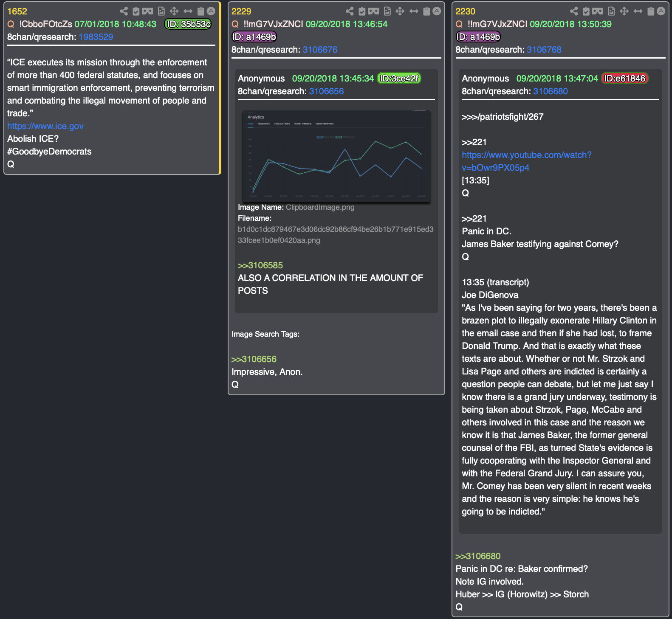
Task: Open the https://www.ice.gov link
Action: coord(45,126)
